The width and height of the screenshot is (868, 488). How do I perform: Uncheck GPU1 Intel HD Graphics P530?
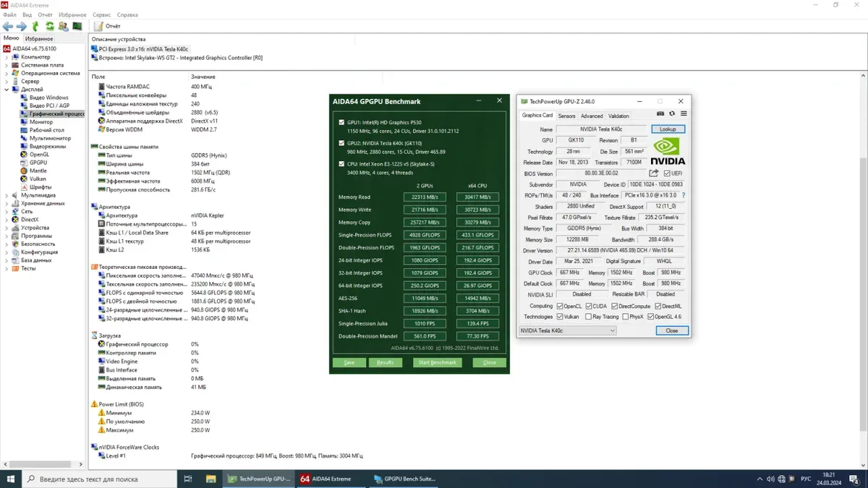(341, 123)
